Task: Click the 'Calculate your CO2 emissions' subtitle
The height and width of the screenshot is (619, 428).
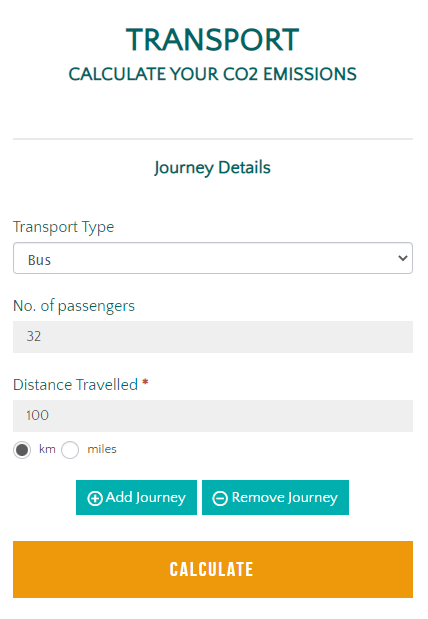Action: [212, 74]
